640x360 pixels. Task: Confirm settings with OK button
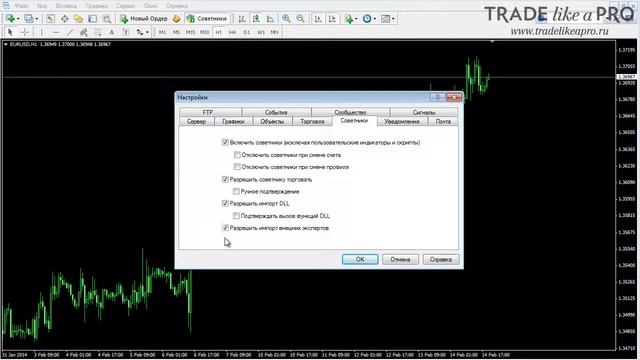tap(360, 260)
